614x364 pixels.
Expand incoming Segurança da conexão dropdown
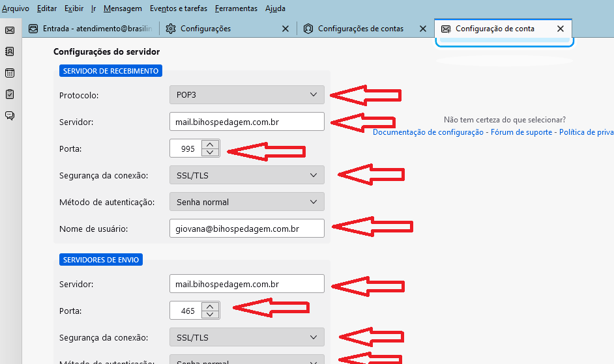(246, 175)
